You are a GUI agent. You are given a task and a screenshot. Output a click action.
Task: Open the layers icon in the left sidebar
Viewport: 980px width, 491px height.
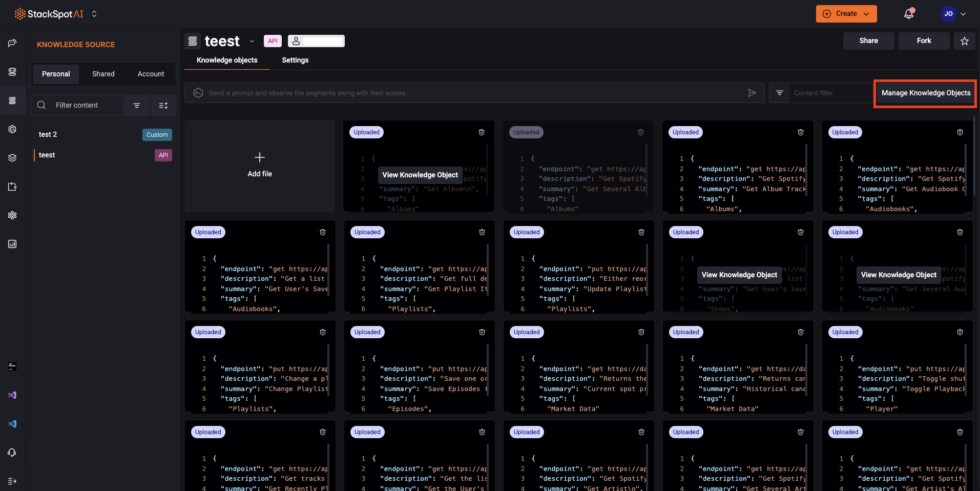12,158
